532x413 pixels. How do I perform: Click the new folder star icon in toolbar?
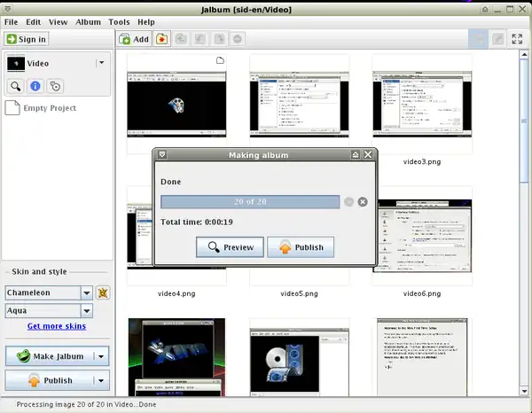click(161, 39)
